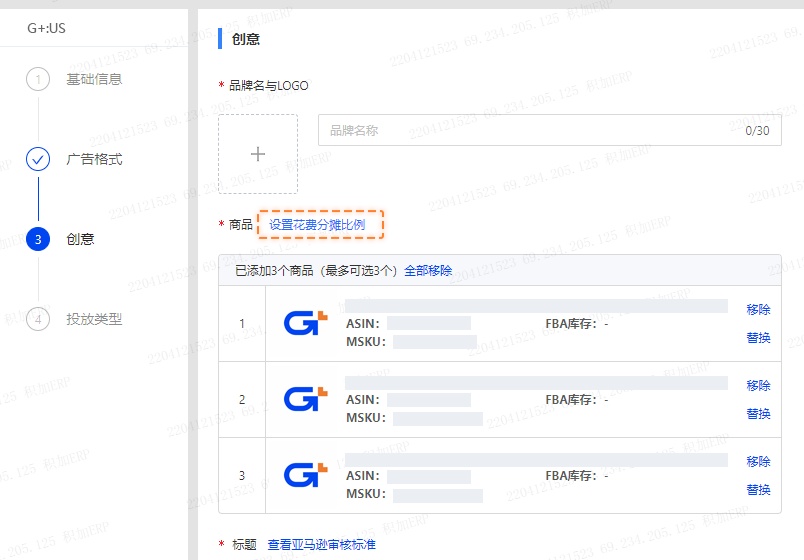
Task: Click the 商品 field label
Action: click(240, 225)
